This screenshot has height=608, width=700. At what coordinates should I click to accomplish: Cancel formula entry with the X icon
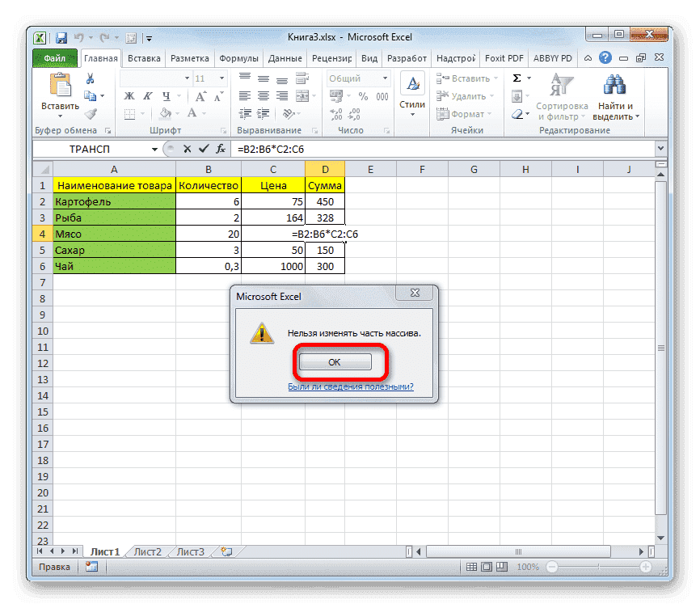[188, 149]
